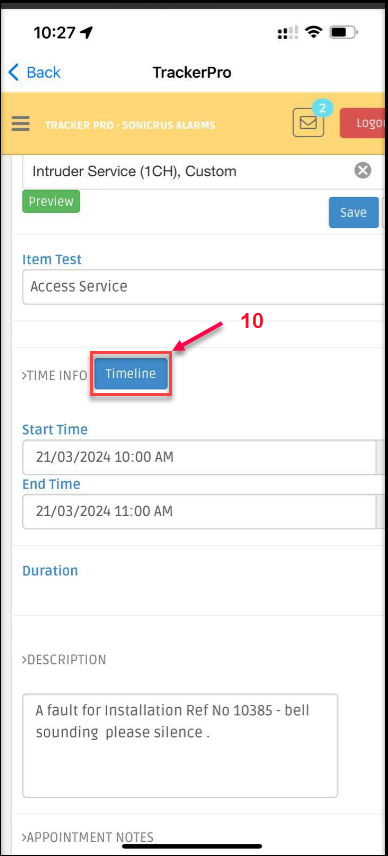Click the green Preview button
The width and height of the screenshot is (388, 856).
coord(51,201)
